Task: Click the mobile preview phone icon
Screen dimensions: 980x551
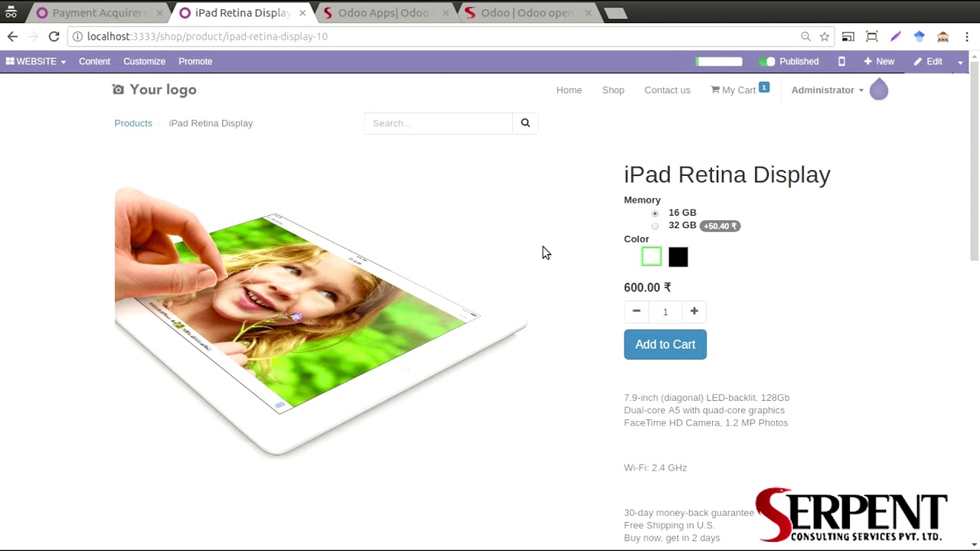Action: click(x=841, y=61)
